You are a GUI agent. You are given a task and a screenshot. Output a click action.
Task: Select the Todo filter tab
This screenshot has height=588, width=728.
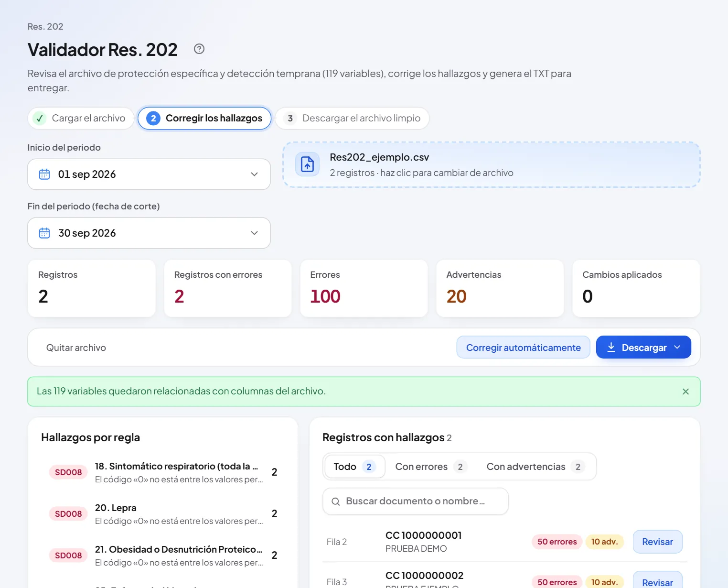[x=354, y=467]
